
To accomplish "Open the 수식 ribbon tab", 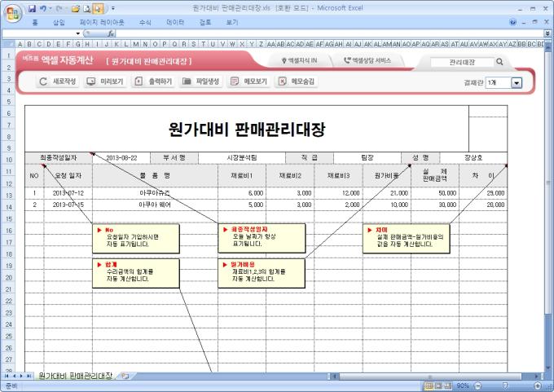I will (145, 22).
